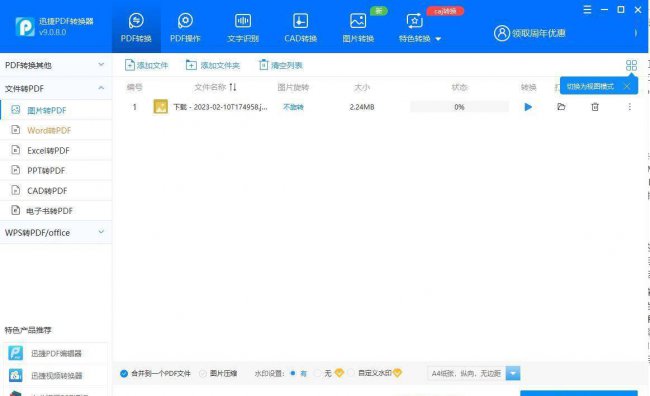Select Excel转PDF in sidebar
This screenshot has height=396, width=650.
click(x=56, y=151)
